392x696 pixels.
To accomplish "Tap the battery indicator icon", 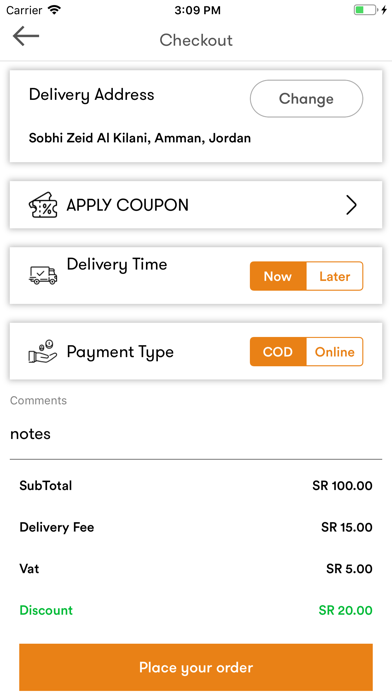I will point(365,10).
